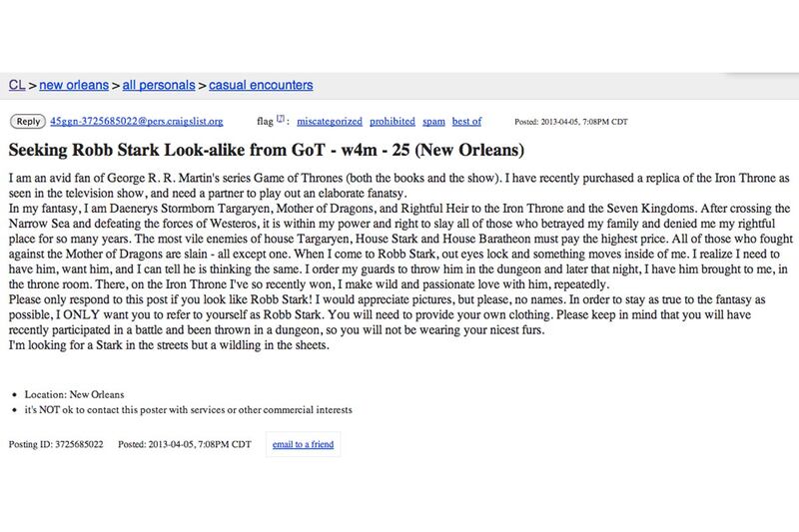Image resolution: width=799 pixels, height=532 pixels.
Task: Open the flag help [?] superscript
Action: (x=282, y=120)
